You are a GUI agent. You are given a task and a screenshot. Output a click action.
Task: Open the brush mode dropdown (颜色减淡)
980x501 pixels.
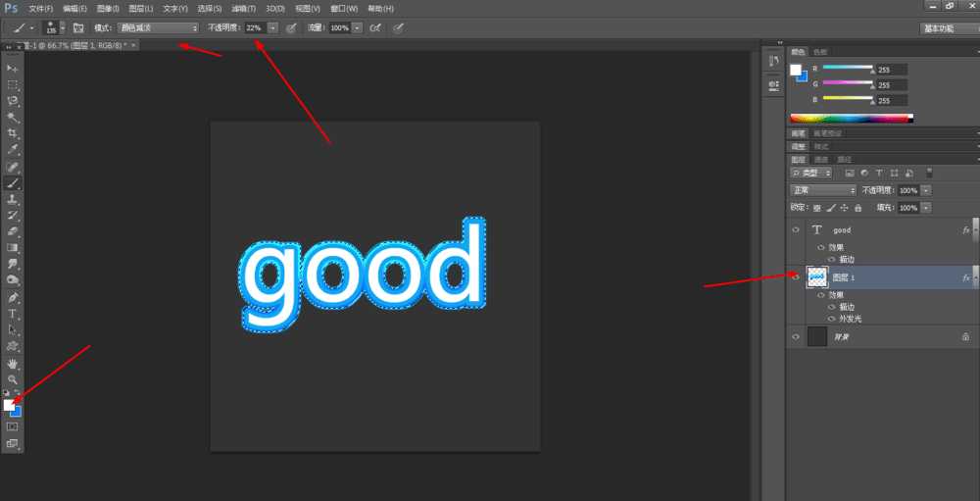pos(158,28)
